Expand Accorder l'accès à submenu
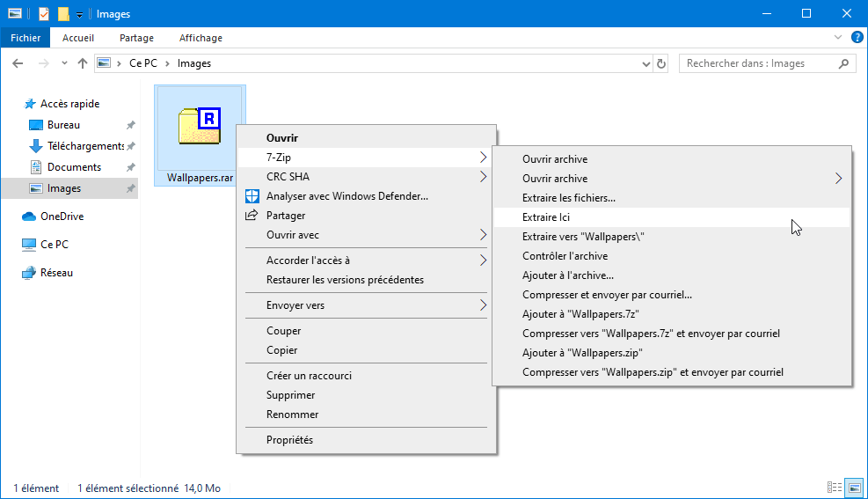Viewport: 868px width, 499px height. (x=366, y=261)
